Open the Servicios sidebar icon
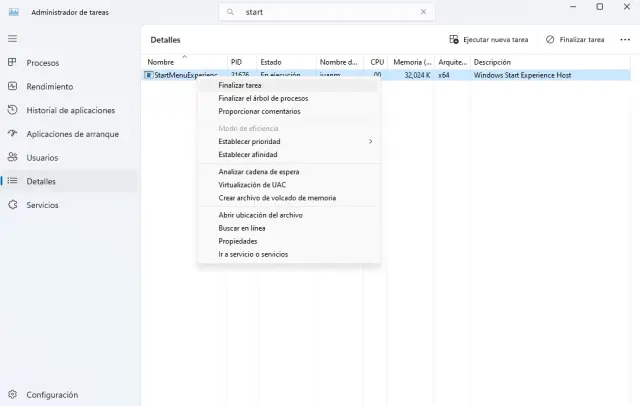The image size is (640, 406). (12, 205)
